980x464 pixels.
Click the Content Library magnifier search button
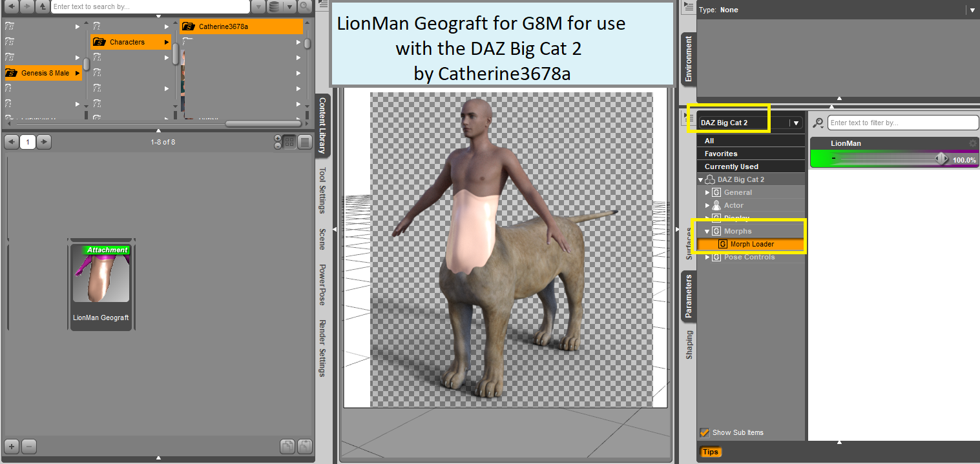tap(304, 6)
